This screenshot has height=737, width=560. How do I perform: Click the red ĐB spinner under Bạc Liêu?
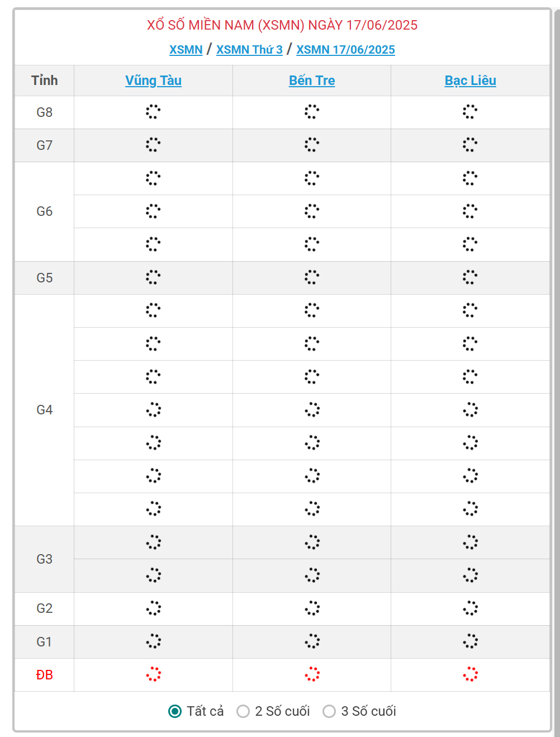(470, 674)
